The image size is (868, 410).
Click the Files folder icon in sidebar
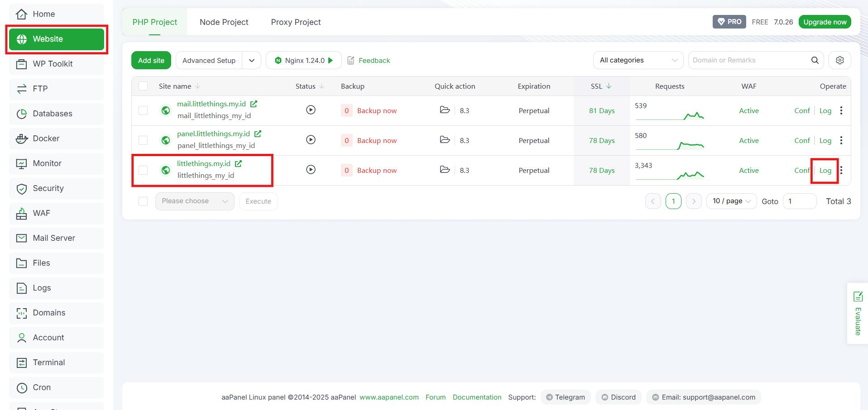click(21, 263)
